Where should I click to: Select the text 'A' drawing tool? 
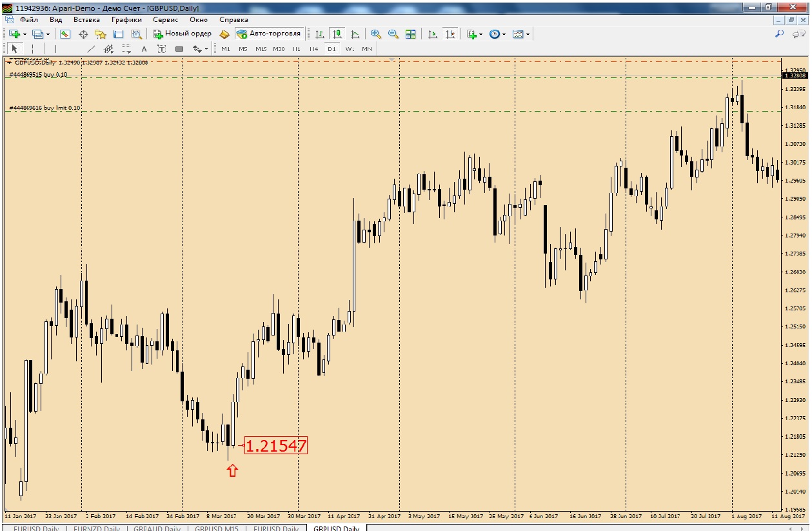pos(144,48)
